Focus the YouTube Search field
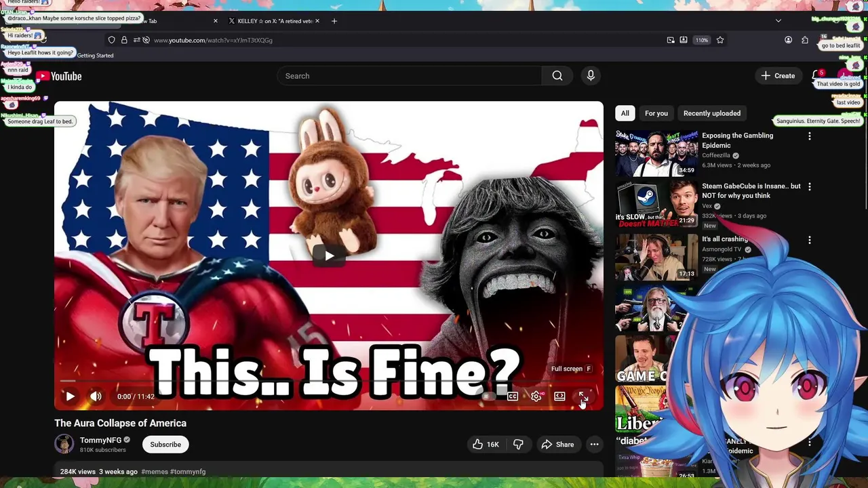The height and width of the screenshot is (488, 868). (x=410, y=76)
